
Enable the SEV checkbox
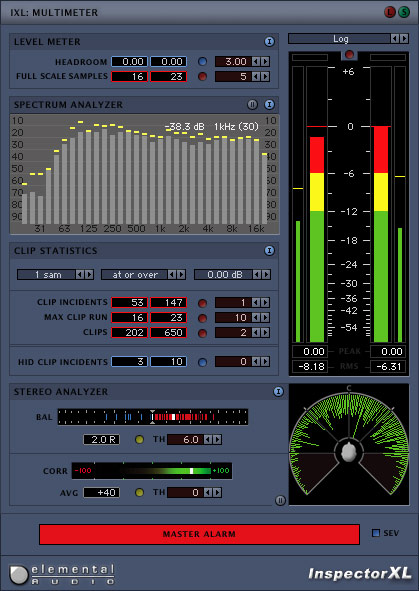tap(376, 533)
